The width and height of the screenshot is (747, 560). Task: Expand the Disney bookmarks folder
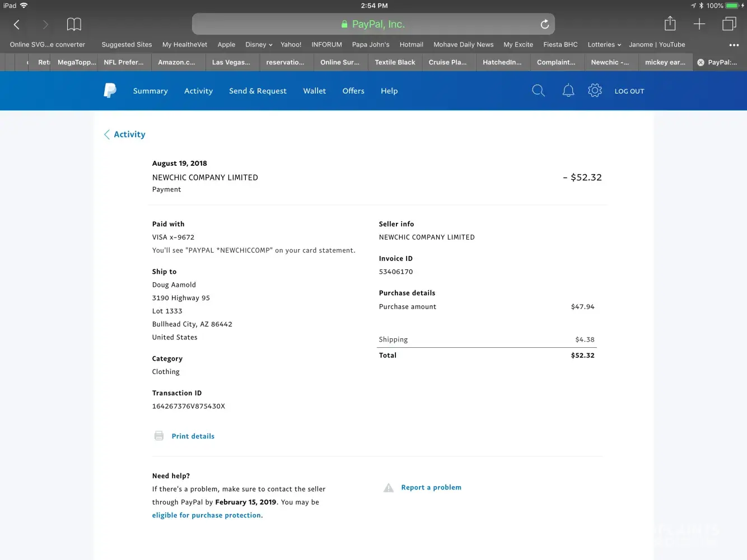(x=259, y=45)
